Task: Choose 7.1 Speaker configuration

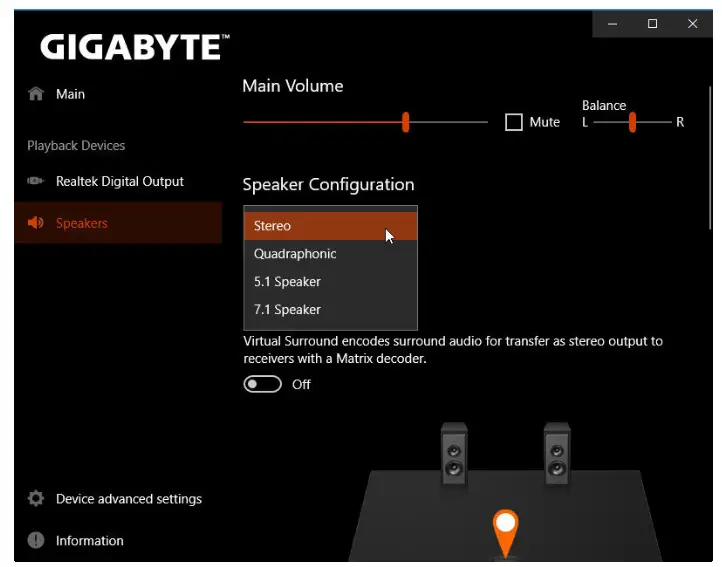Action: [331, 310]
